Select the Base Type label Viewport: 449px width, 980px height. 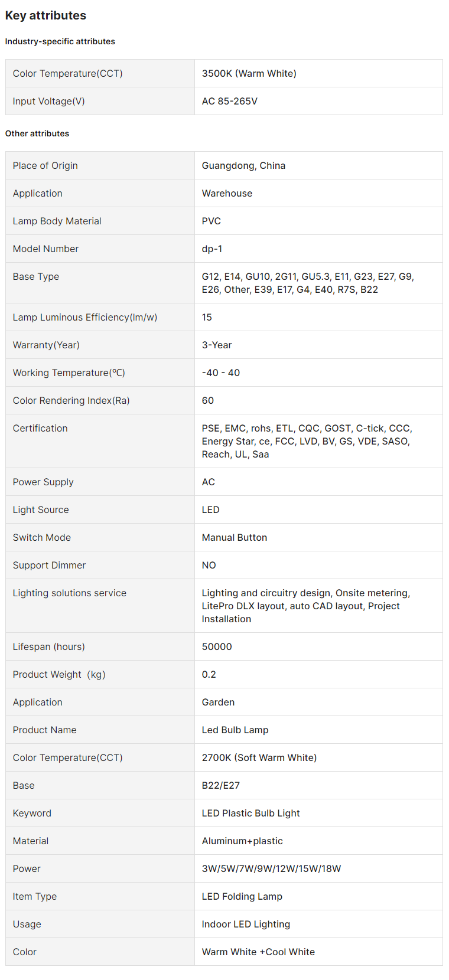pos(35,276)
